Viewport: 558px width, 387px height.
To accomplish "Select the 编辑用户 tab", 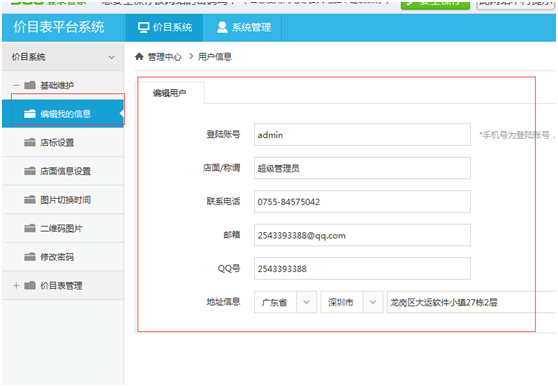I will (169, 93).
